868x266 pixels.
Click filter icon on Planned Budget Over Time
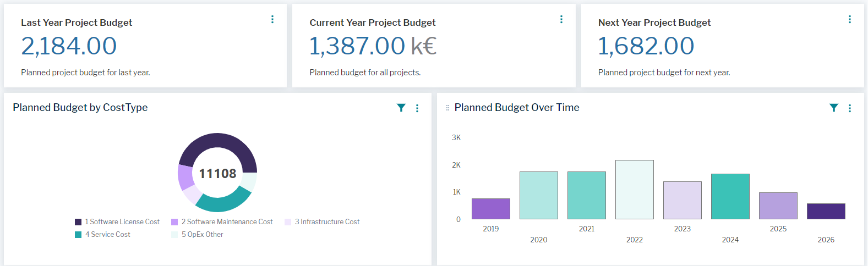pos(834,108)
